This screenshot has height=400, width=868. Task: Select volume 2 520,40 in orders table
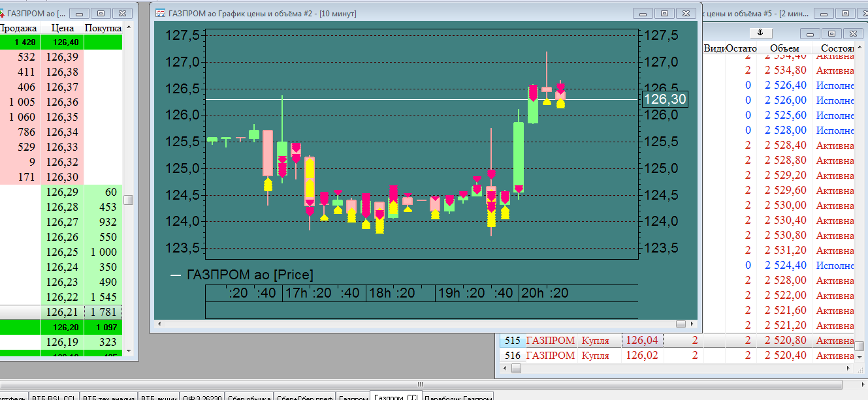pos(784,356)
